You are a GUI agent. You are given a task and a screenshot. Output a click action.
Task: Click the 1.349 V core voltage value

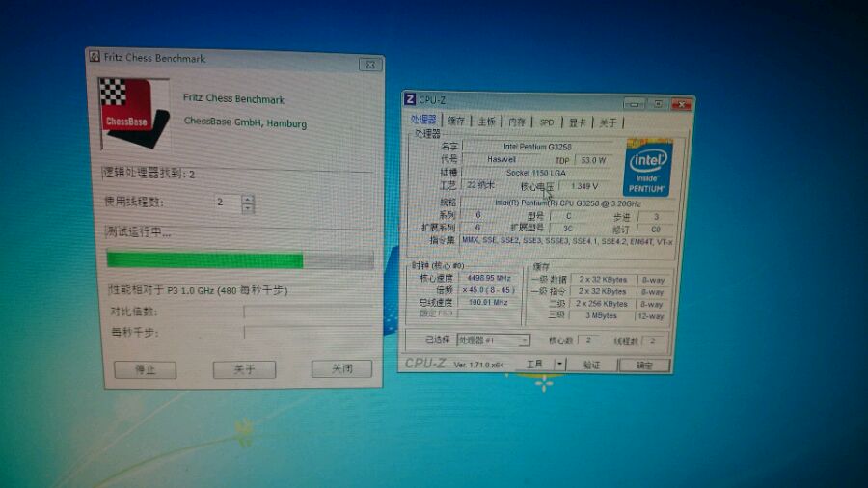[x=584, y=186]
